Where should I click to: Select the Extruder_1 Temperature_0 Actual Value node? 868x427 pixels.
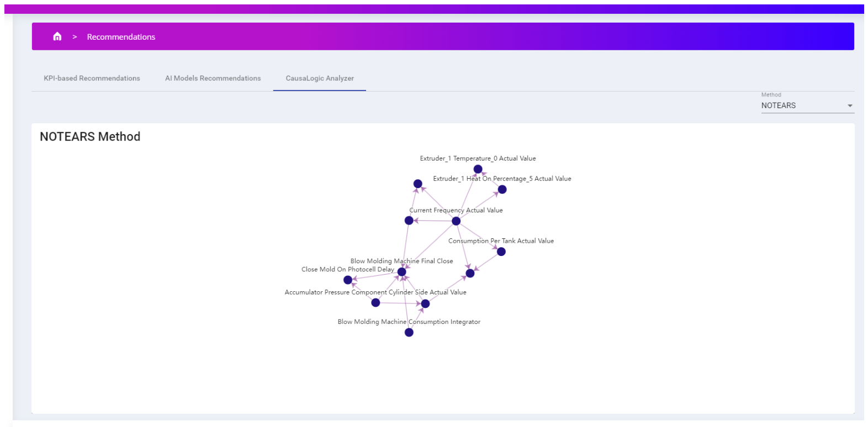(478, 169)
